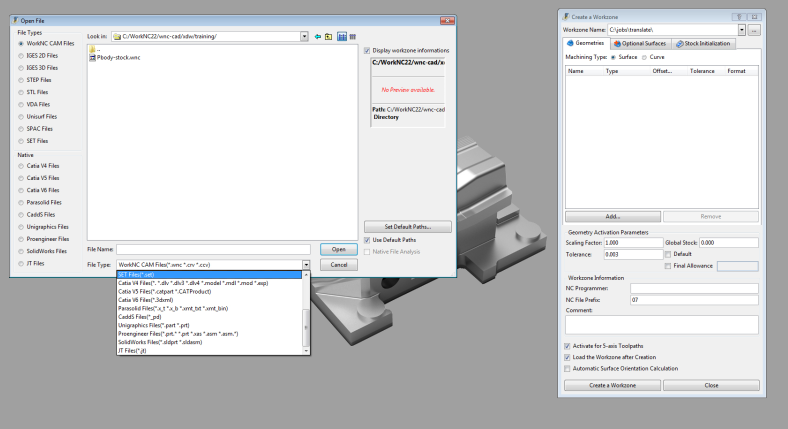Switch to list view icon

[341, 36]
